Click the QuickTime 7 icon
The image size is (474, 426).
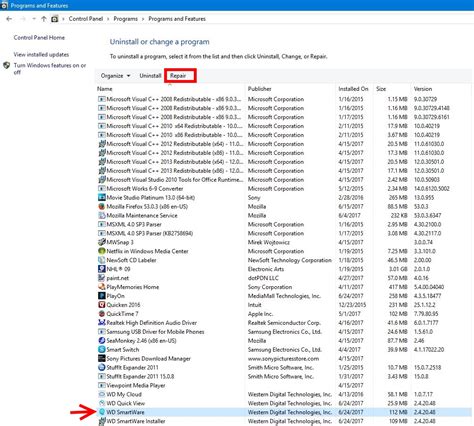click(x=102, y=314)
